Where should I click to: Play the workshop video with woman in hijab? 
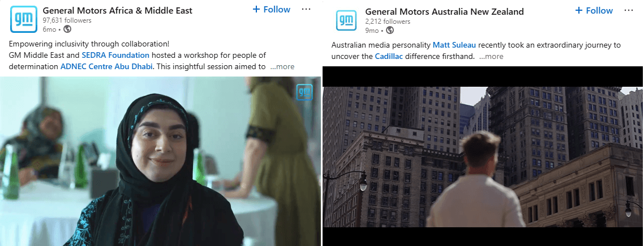tap(160, 161)
